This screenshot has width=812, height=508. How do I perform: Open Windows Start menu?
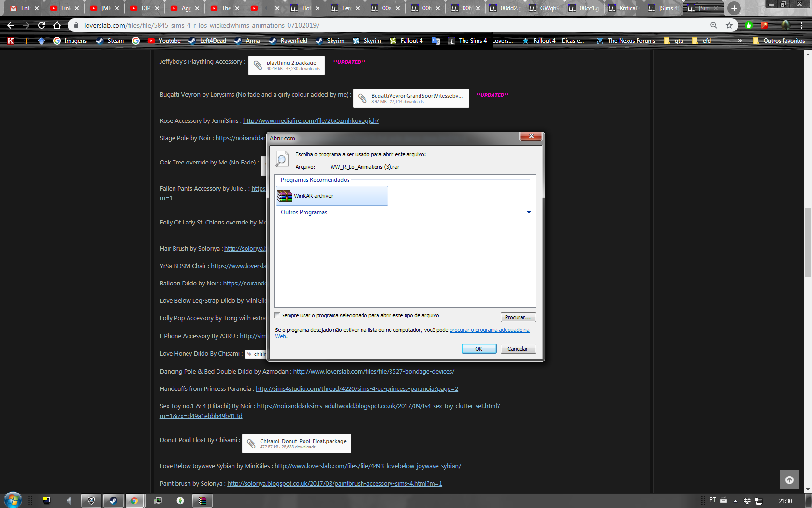tap(13, 501)
